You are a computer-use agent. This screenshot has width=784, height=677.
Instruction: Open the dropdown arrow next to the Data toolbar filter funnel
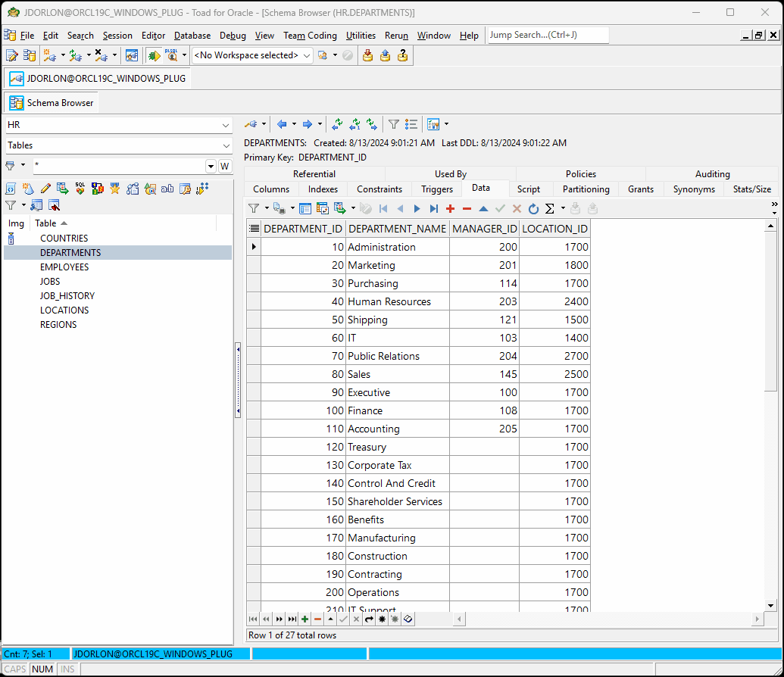coord(267,208)
